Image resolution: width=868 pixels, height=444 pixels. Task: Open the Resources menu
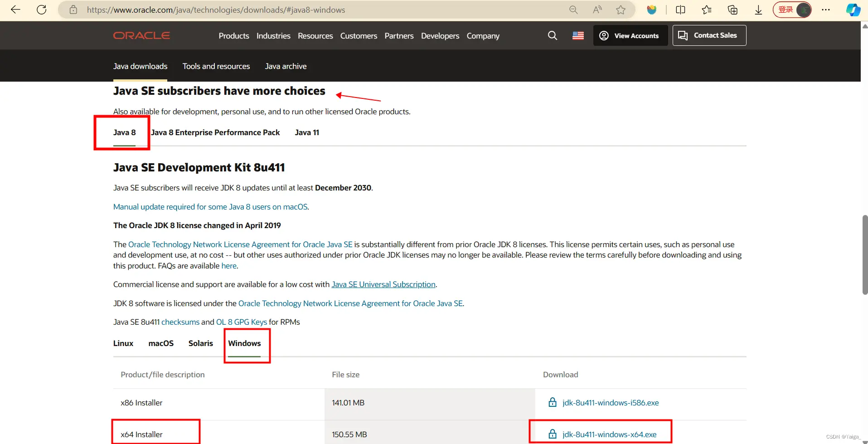(315, 36)
